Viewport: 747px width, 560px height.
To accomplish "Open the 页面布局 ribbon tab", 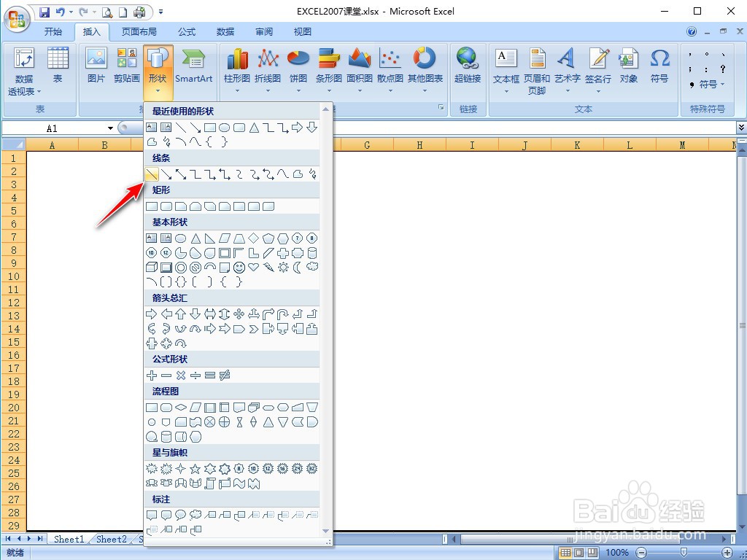I will point(139,32).
